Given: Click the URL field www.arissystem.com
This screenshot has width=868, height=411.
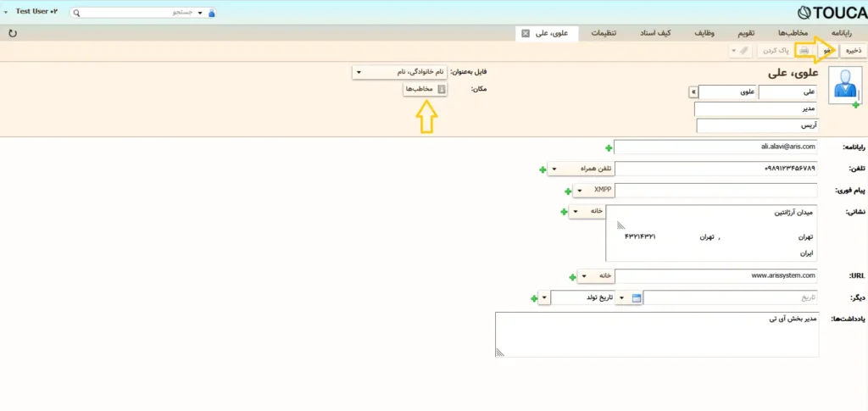Looking at the screenshot, I should coord(716,275).
